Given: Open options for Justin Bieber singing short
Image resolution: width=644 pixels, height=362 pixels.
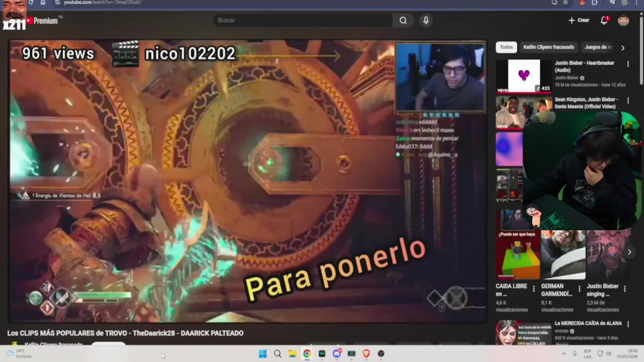Looking at the screenshot, I should (x=625, y=289).
